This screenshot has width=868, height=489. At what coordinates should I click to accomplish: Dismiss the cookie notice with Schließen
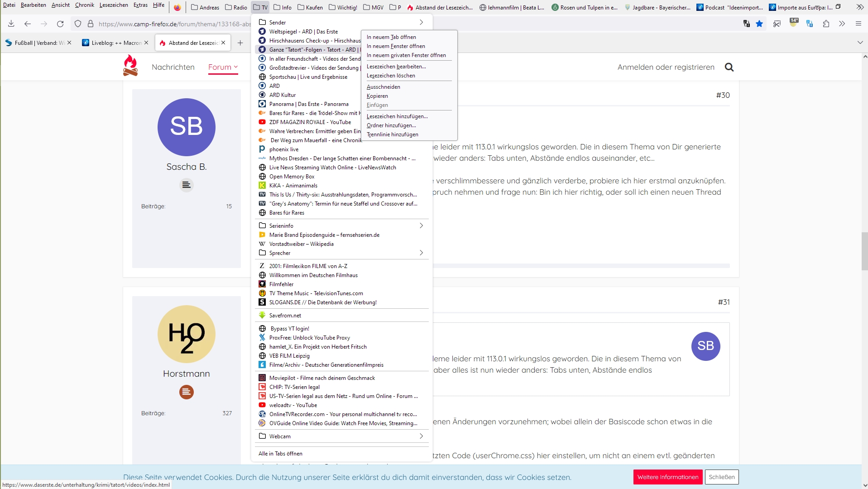point(722,477)
